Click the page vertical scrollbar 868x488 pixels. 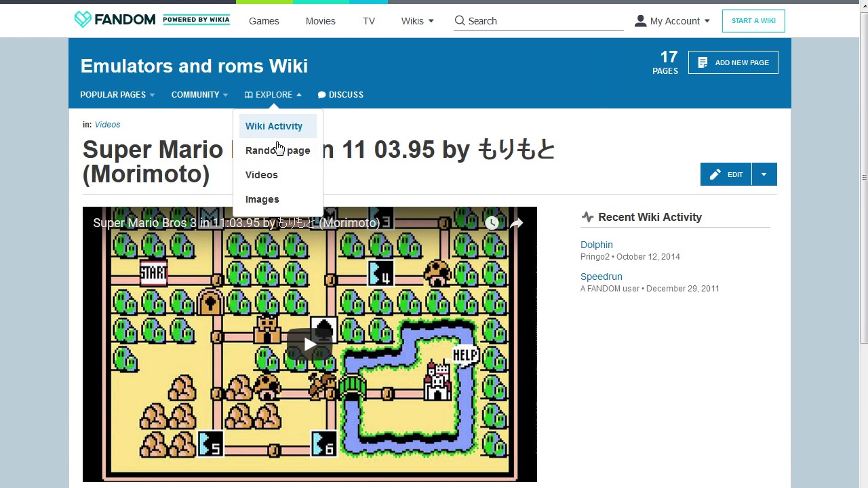[863, 178]
